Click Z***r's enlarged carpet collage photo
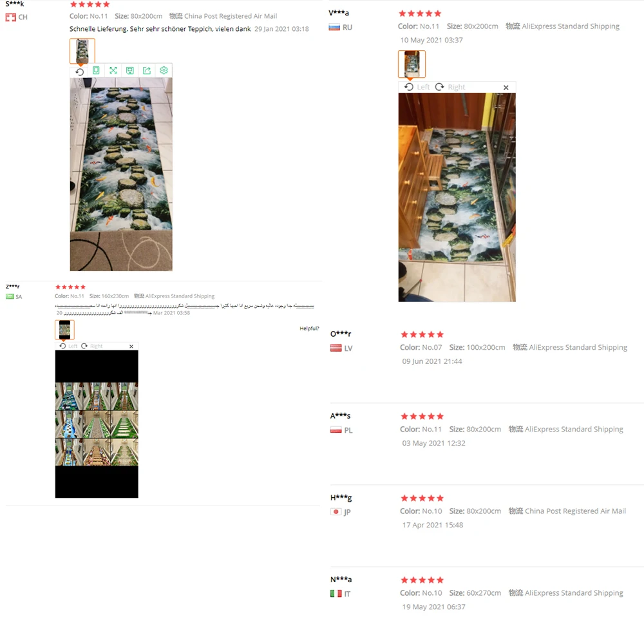This screenshot has height=644, width=644. [x=97, y=424]
